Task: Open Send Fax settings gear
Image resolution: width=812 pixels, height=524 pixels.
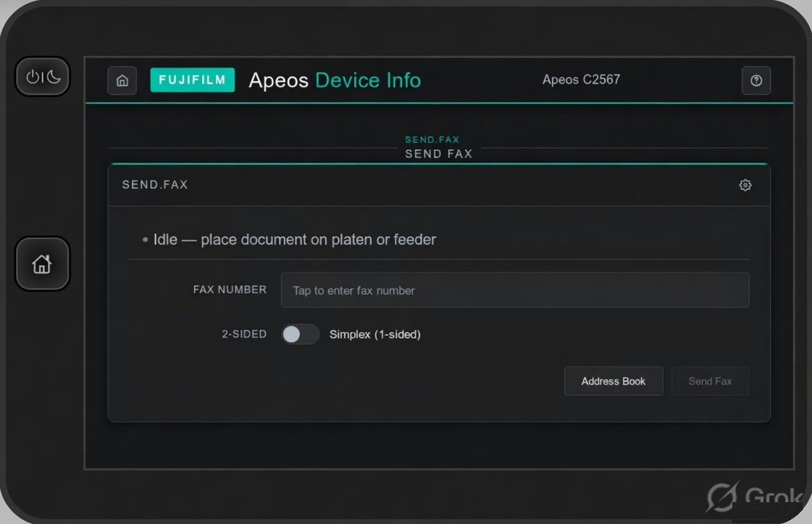Action: pyautogui.click(x=745, y=185)
